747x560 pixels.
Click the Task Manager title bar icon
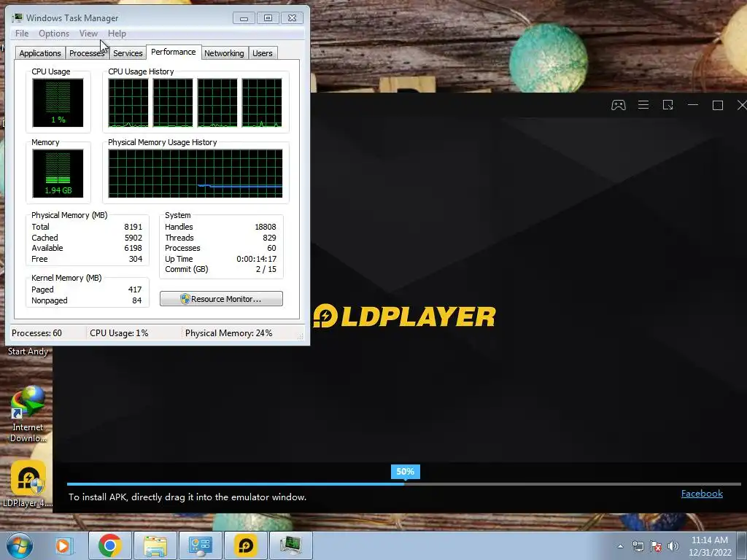click(18, 18)
